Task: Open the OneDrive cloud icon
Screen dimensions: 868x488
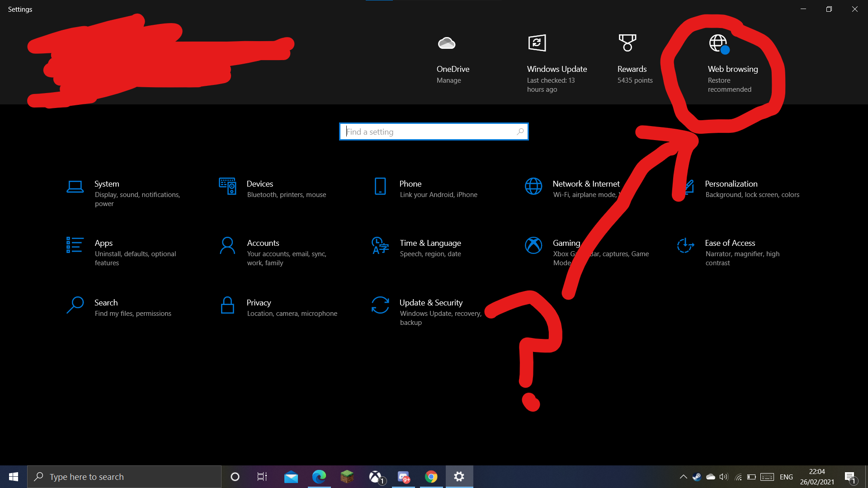Action: pos(447,43)
